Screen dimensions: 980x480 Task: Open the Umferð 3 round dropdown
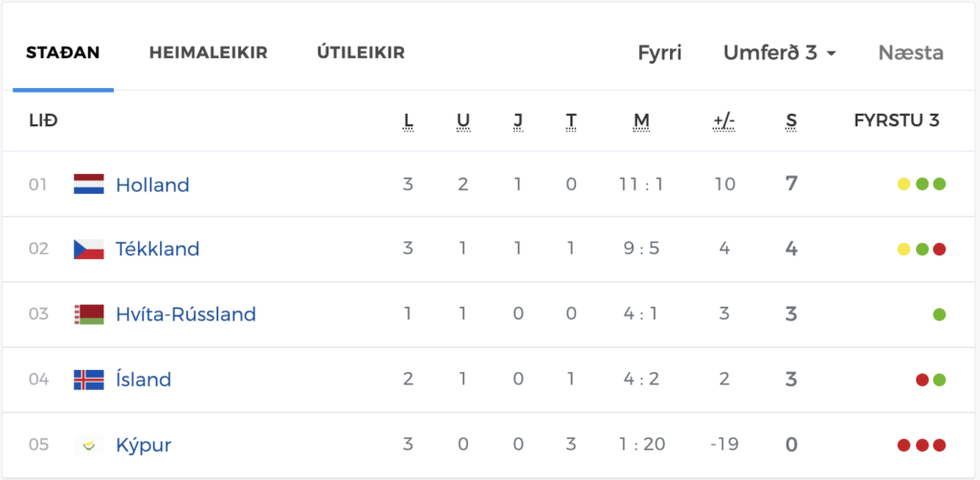pos(779,53)
